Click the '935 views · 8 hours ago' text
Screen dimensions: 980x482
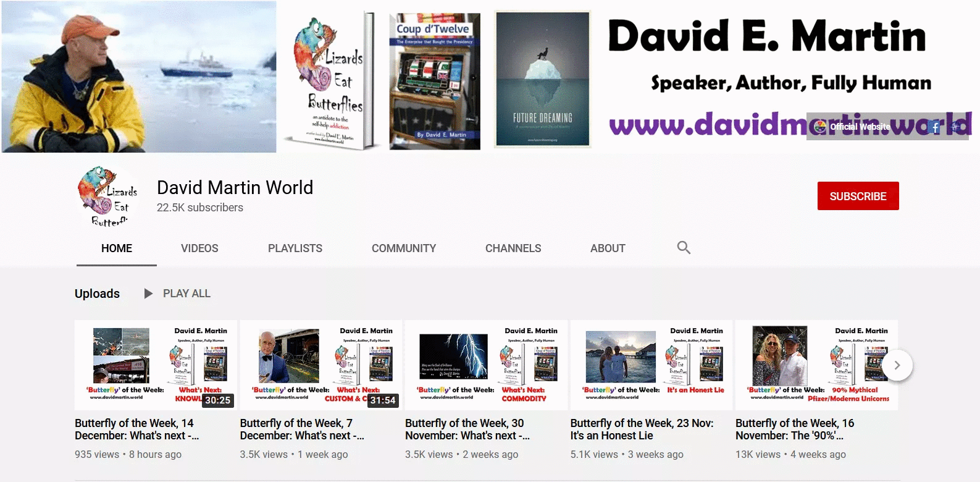[128, 454]
